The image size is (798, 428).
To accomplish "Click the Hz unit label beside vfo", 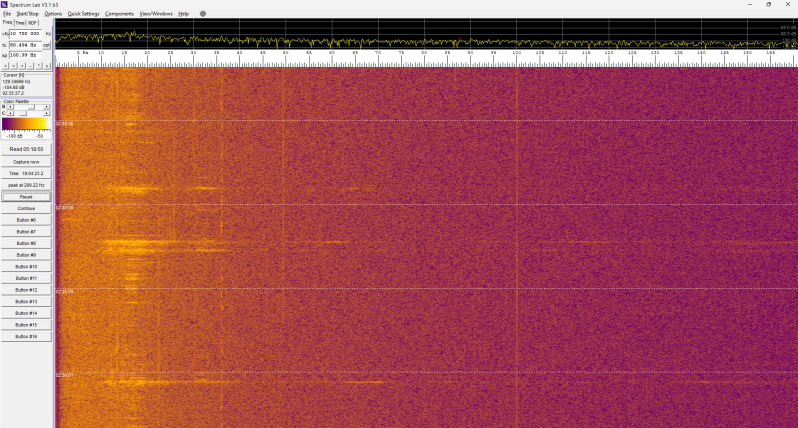I will click(x=48, y=34).
